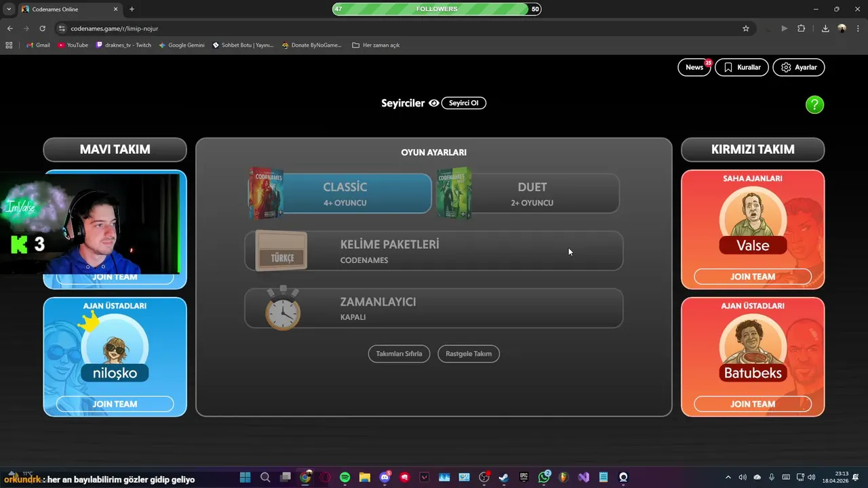Open Ayarlar settings menu
This screenshot has width=868, height=488.
coord(799,67)
